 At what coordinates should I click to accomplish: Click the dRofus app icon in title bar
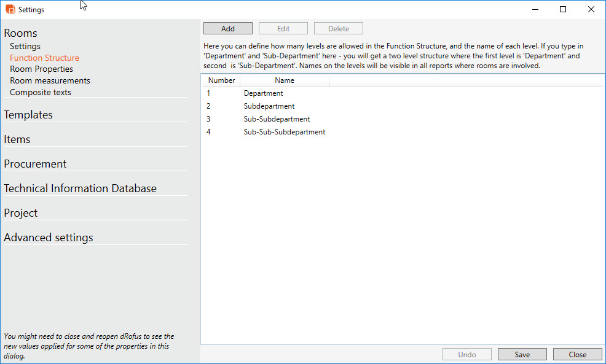click(10, 10)
